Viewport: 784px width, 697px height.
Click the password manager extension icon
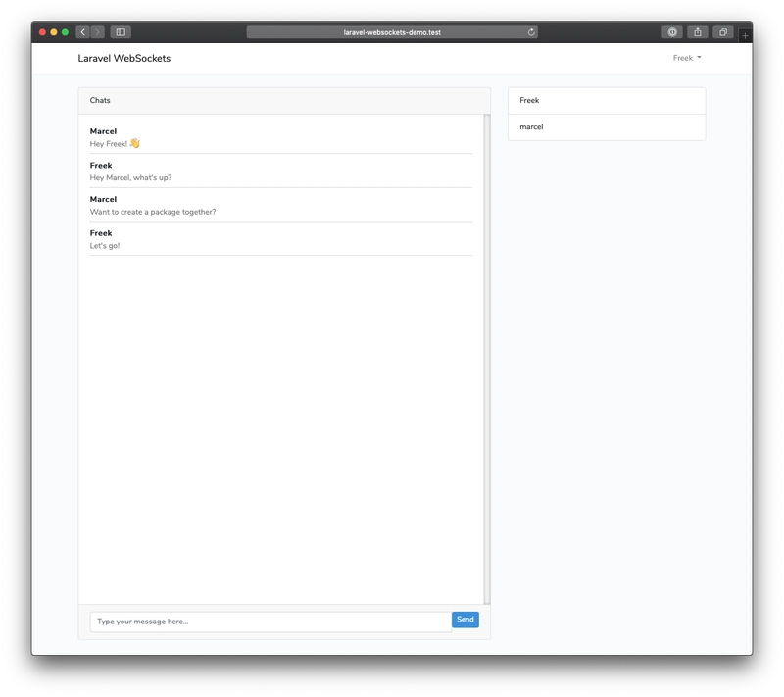click(671, 32)
